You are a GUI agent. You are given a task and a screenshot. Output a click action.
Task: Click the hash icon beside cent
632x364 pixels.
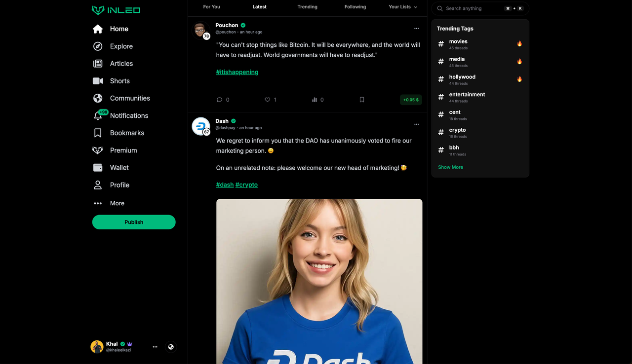click(x=441, y=114)
